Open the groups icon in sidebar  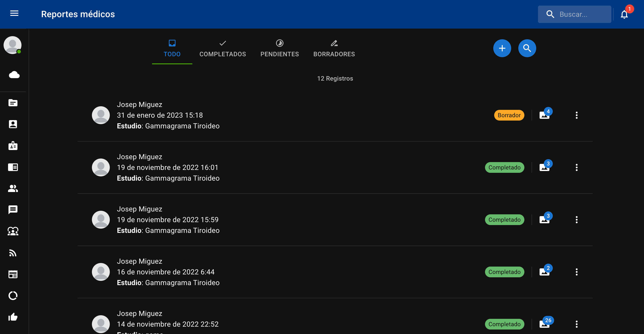(13, 231)
